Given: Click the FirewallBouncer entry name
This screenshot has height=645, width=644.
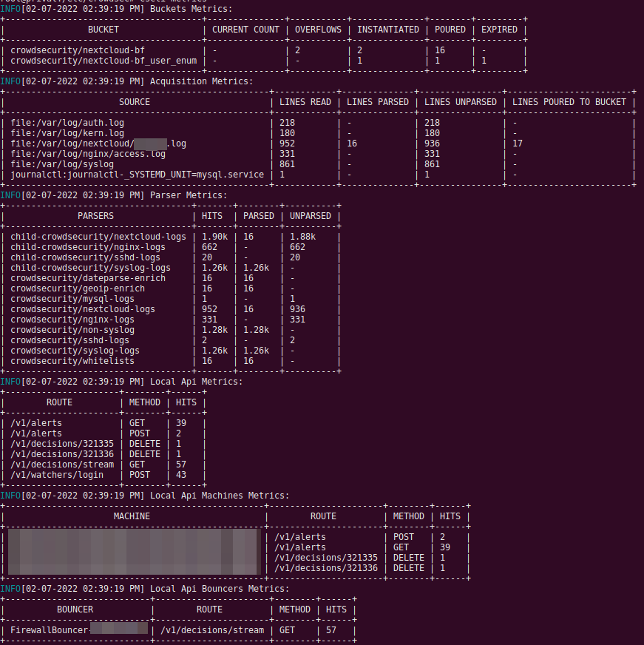Looking at the screenshot, I should [x=79, y=629].
